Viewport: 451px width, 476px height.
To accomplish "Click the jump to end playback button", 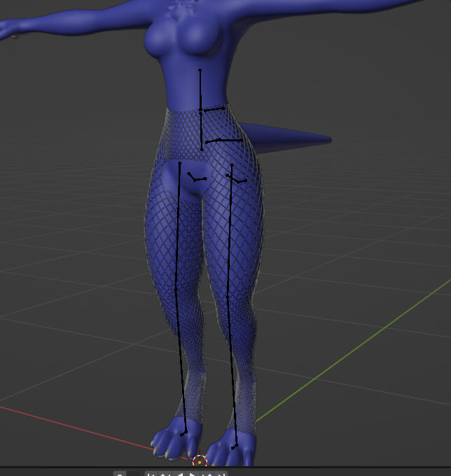I will coord(221,474).
